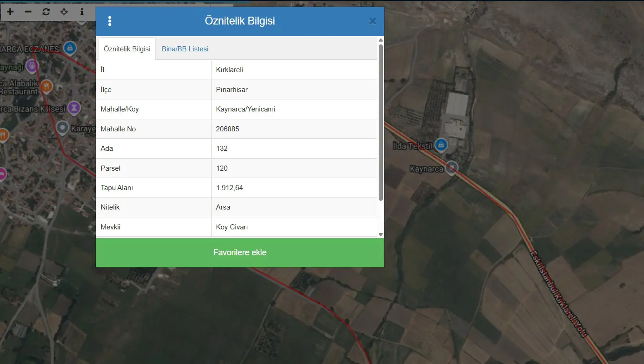Activate the locate crosshair tool

click(64, 12)
